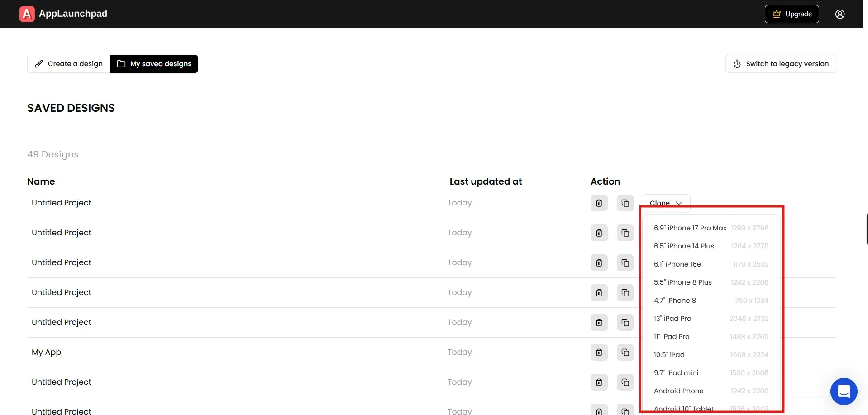The image size is (868, 415).
Task: Click the folder icon on My saved designs
Action: 121,63
